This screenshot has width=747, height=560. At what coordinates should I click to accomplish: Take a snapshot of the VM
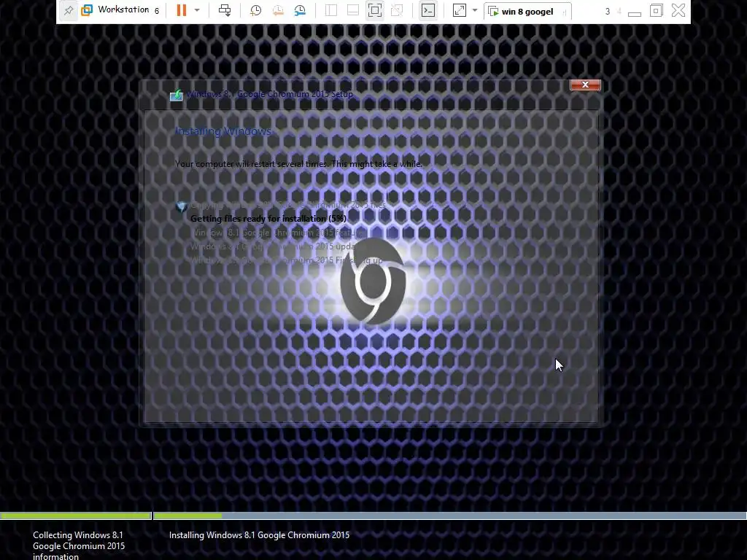pyautogui.click(x=256, y=10)
